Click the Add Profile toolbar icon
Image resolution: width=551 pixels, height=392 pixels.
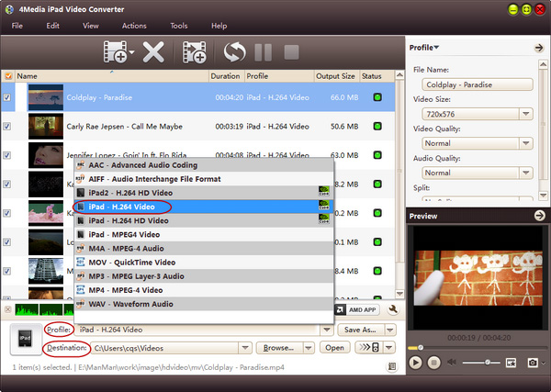point(194,52)
